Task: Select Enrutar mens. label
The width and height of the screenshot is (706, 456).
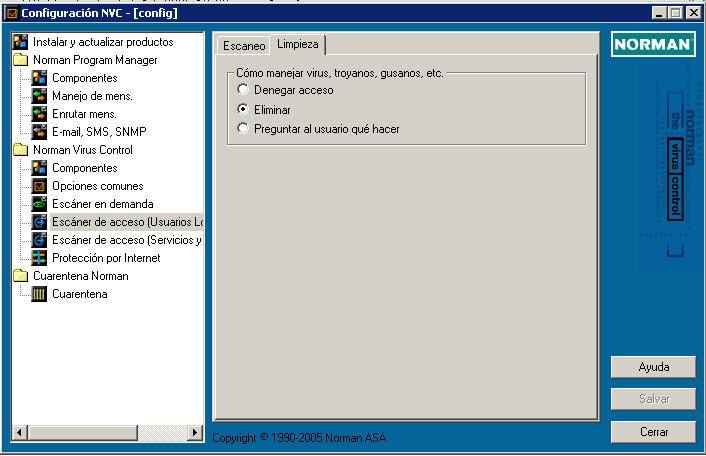Action: click(84, 114)
